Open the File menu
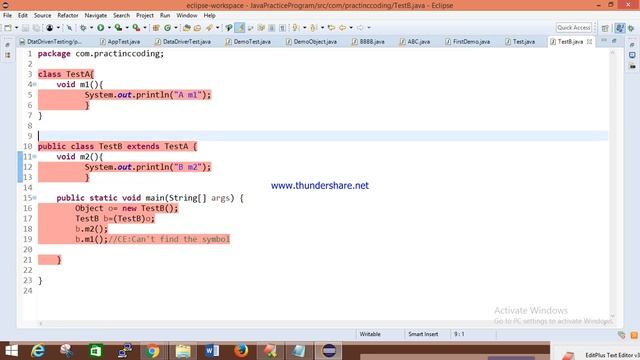 (x=7, y=16)
